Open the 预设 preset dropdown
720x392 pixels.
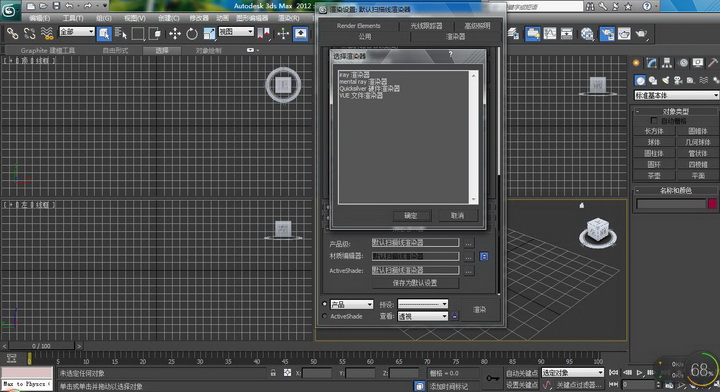422,304
